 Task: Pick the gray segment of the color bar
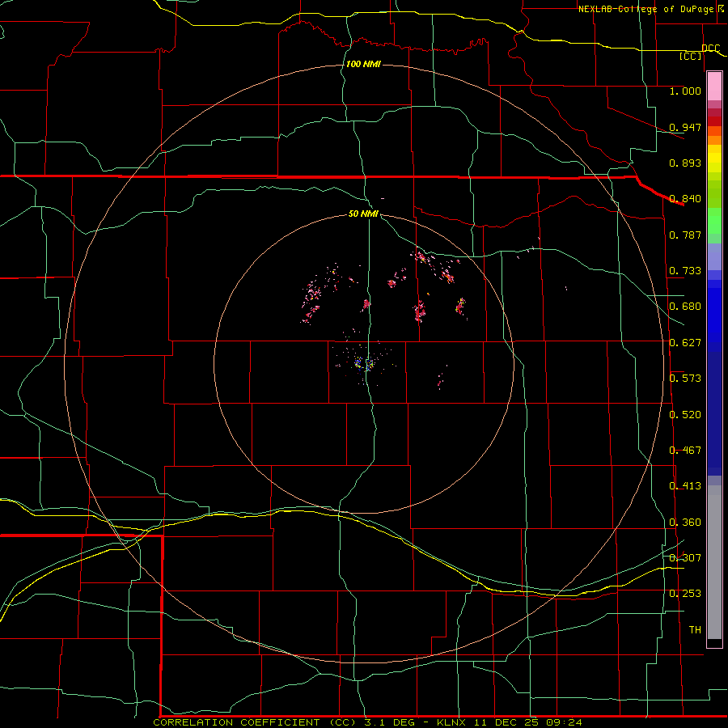tap(714, 562)
